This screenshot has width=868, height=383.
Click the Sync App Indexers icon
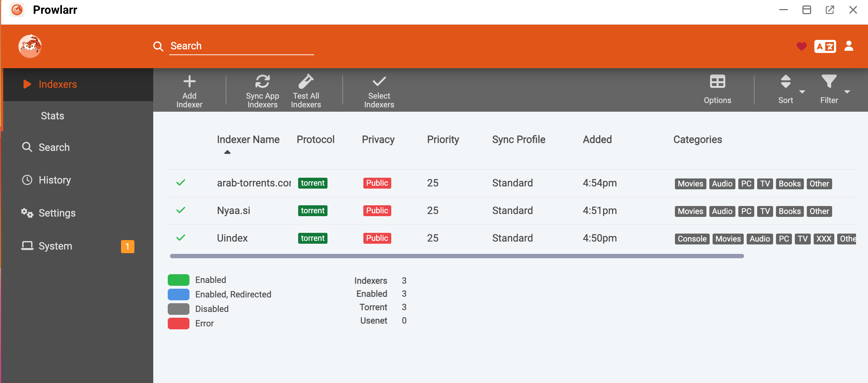262,81
